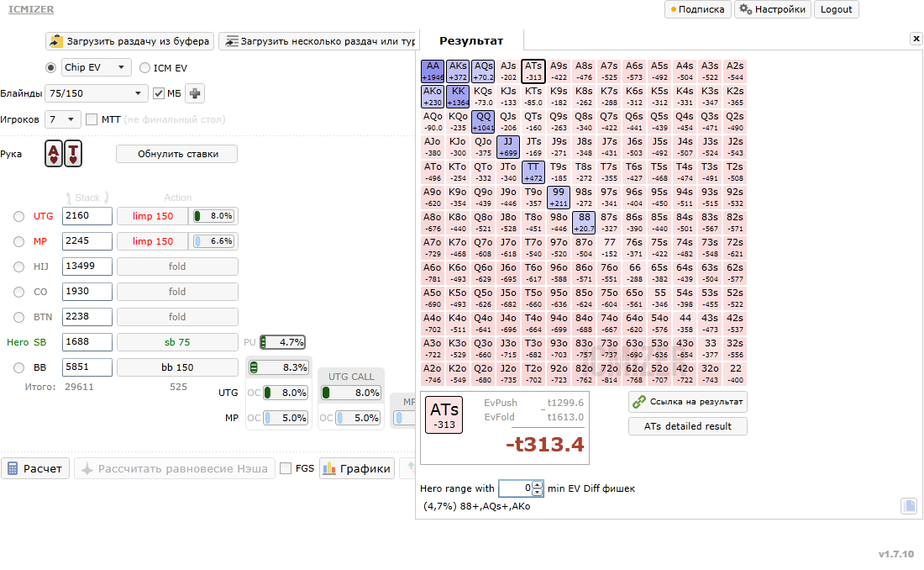
Task: Select the JJ hand cell
Action: [x=508, y=147]
